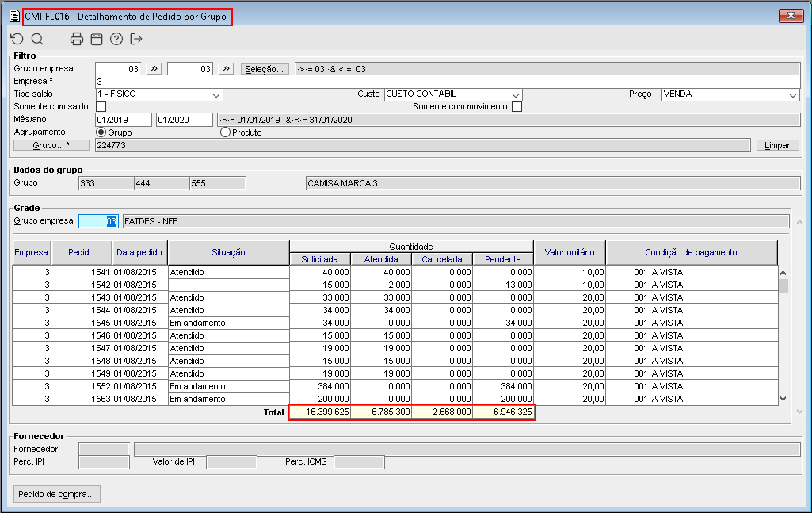The height and width of the screenshot is (513, 812).
Task: Click first double-arrow button beside Grupo empresa
Action: tap(154, 69)
